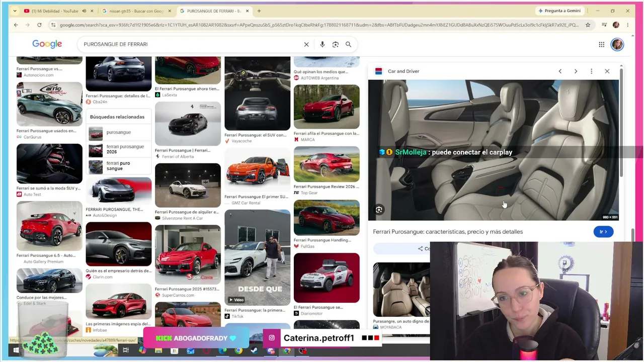Image resolution: width=644 pixels, height=362 pixels.
Task: Submit search with the magnifying glass icon
Action: 348,44
